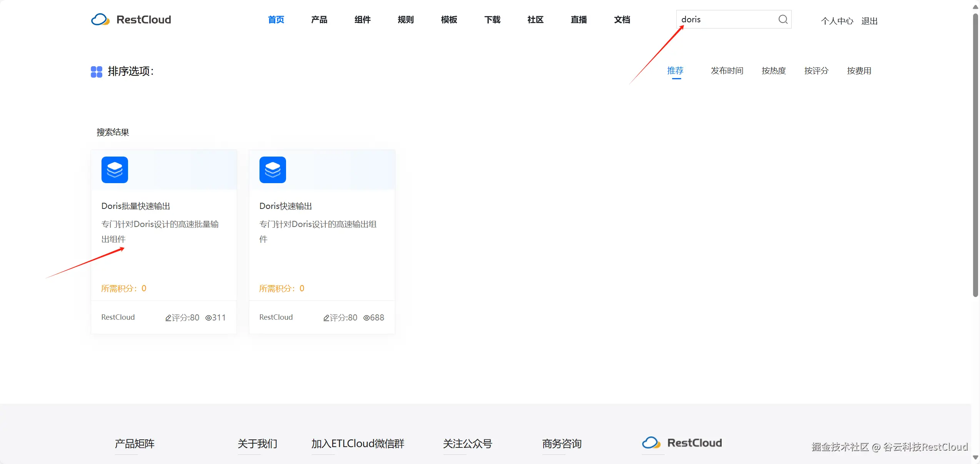Click description 专门针对Doris设计的高速批量输出组件
The width and height of the screenshot is (980, 464).
pyautogui.click(x=160, y=232)
